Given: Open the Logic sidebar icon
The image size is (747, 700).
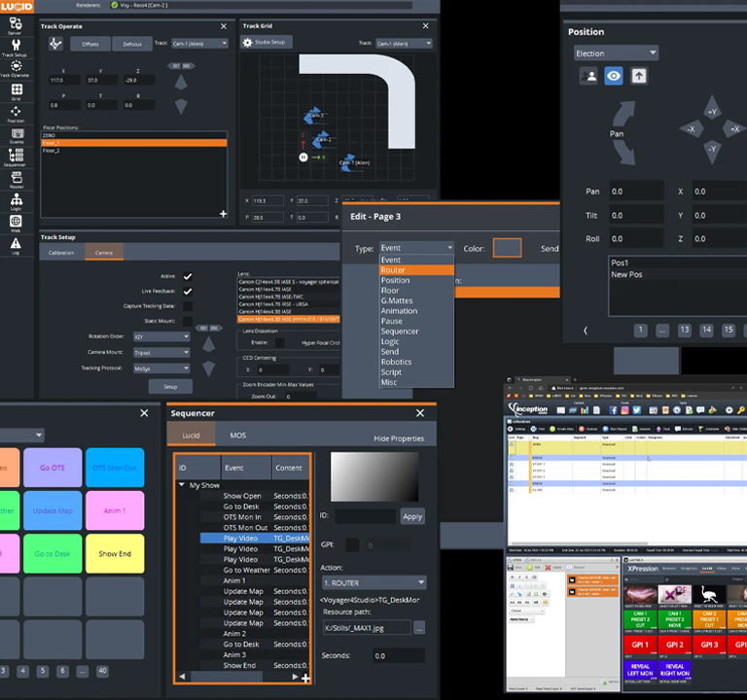Looking at the screenshot, I should [17, 201].
